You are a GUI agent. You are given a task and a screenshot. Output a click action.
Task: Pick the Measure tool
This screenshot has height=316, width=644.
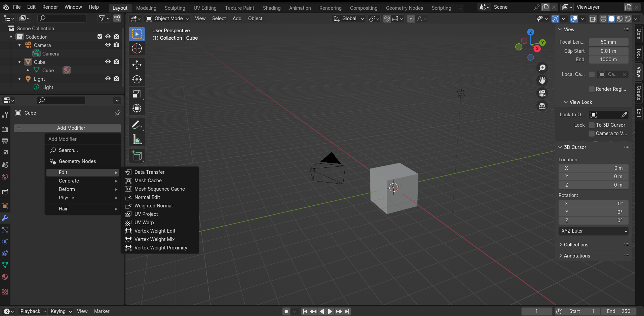coord(137,139)
